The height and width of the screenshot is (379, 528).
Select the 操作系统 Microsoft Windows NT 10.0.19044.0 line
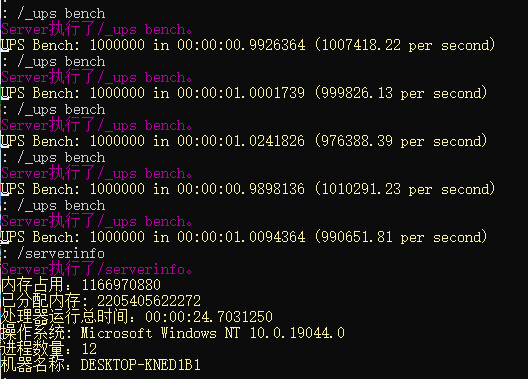tap(173, 333)
